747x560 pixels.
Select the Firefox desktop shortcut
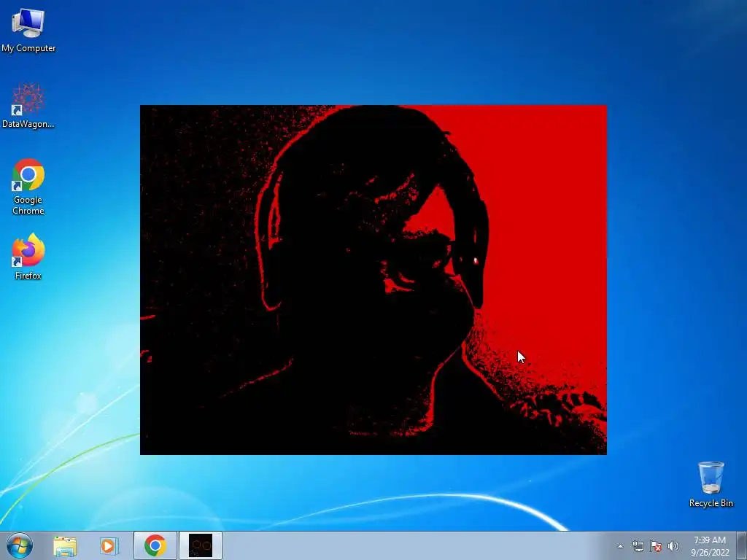click(28, 256)
